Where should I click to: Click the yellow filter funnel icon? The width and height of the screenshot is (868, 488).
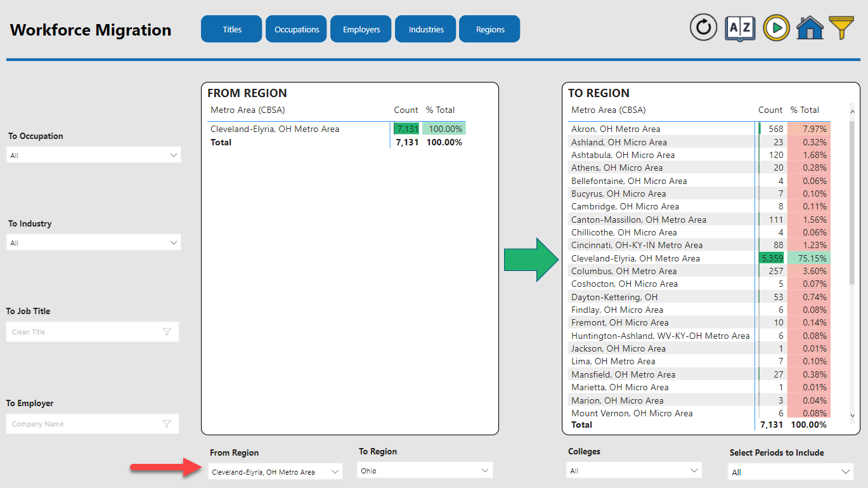pos(841,28)
